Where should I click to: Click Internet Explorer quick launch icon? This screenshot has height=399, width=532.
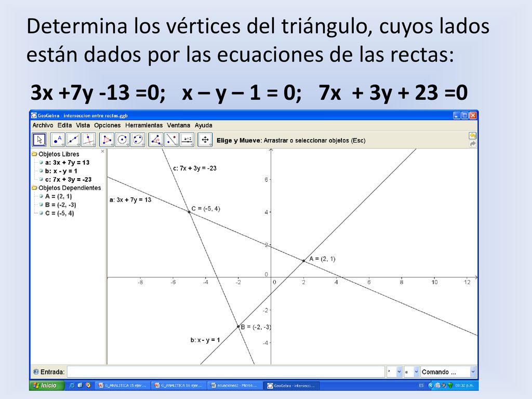72,385
